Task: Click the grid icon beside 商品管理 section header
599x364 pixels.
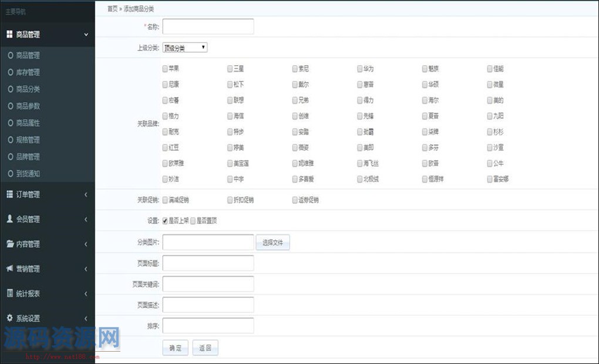Action: tap(9, 35)
